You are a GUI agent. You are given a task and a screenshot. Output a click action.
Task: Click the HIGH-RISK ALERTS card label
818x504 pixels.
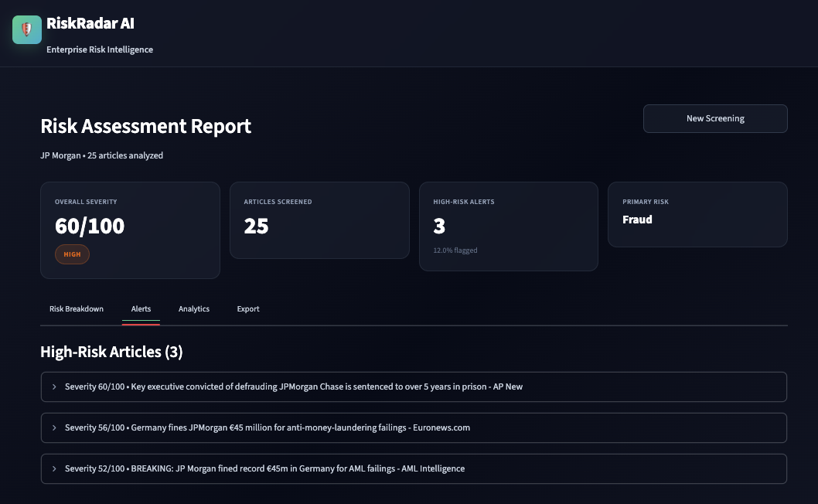pos(464,202)
